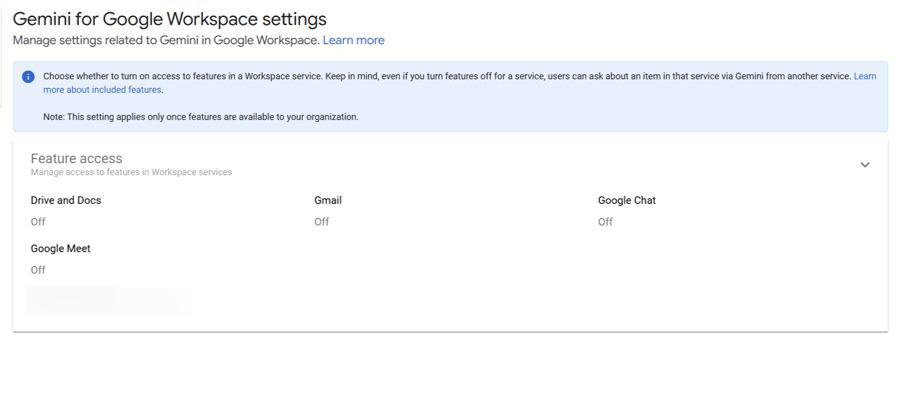Image resolution: width=899 pixels, height=400 pixels.
Task: Click the 'Manage settings related to Gemini' text
Action: point(165,40)
